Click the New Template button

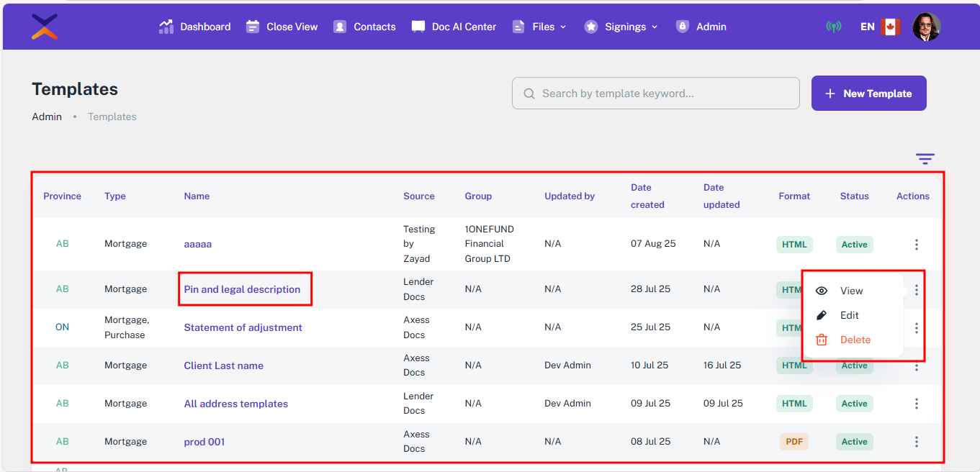868,94
